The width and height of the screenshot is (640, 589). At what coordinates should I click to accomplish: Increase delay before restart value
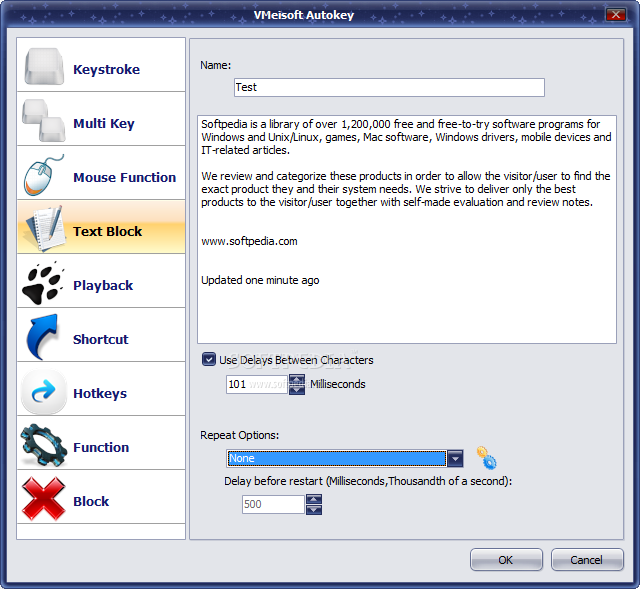tap(314, 499)
